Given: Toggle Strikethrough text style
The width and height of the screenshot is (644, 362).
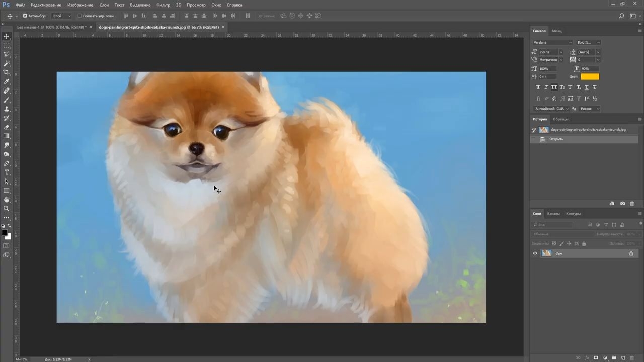Looking at the screenshot, I should point(595,87).
